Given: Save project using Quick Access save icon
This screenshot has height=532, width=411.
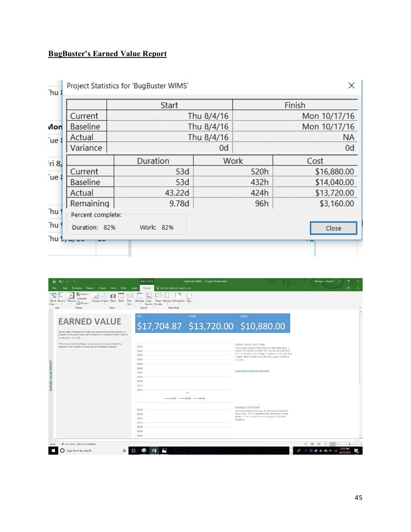Looking at the screenshot, I should 54,281.
